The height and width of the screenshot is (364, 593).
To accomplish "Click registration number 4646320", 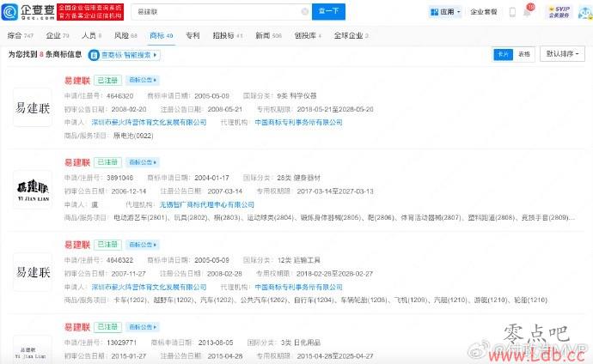I will pos(119,96).
